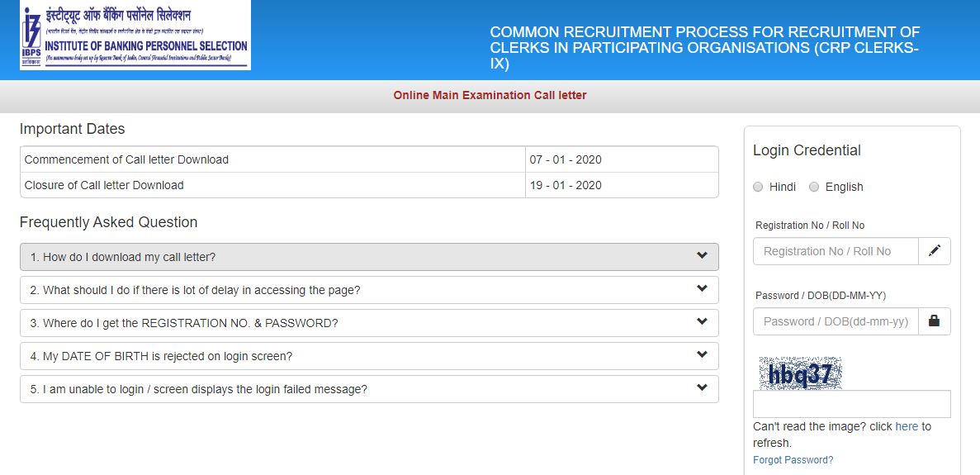The image size is (980, 475).
Task: Expand the chevron for Registration No. & Password question
Action: coord(702,322)
